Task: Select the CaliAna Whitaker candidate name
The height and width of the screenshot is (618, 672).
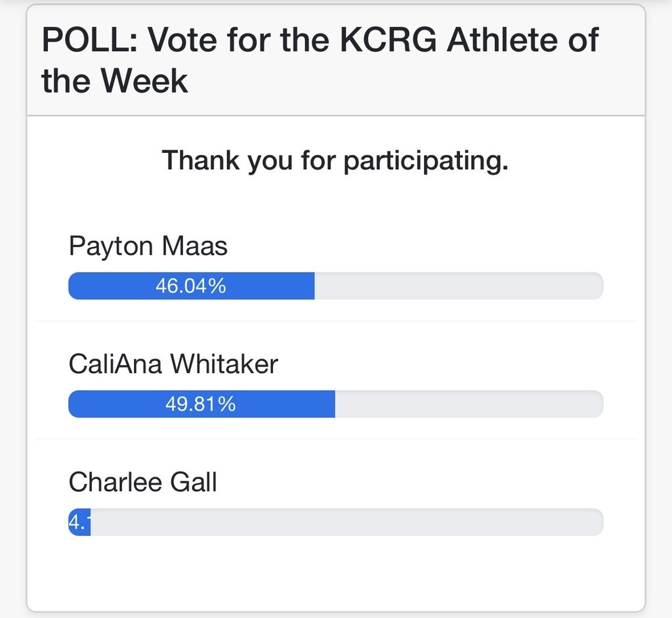Action: pos(173,364)
